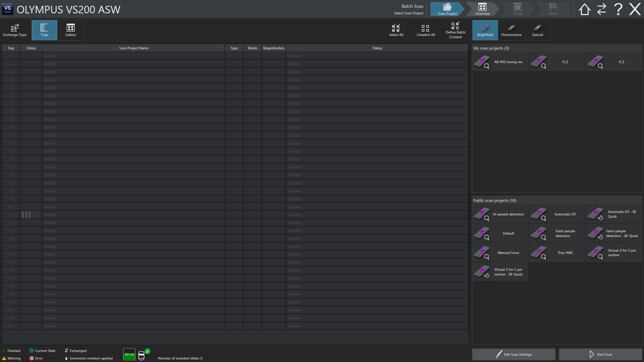644x362 pixels.
Task: Click the 60 ml immersion oil indicator
Action: (129, 354)
